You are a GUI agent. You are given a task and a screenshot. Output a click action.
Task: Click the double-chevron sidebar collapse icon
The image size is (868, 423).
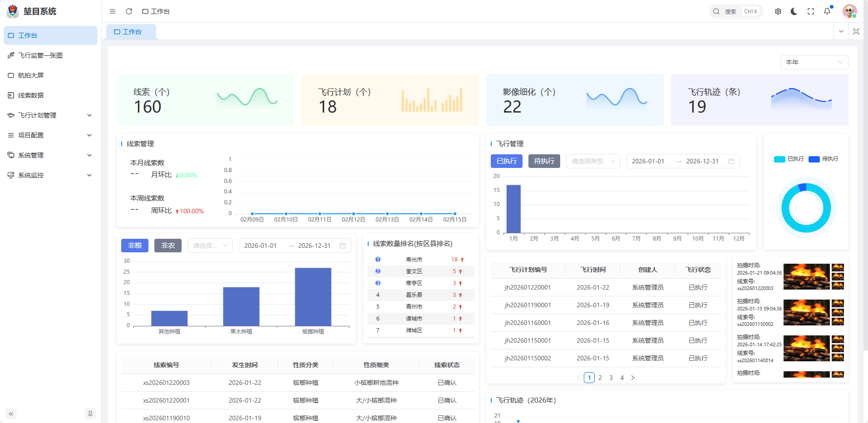click(x=11, y=413)
